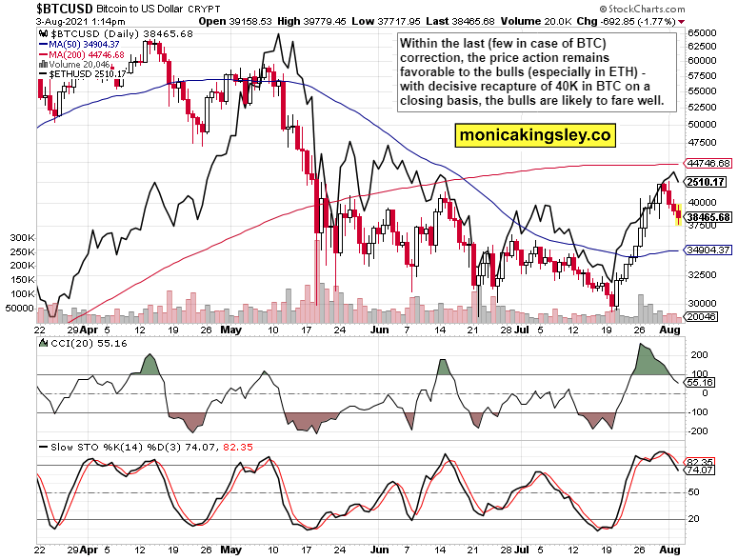Select the 34904.37 MA(50) price label

click(x=708, y=250)
